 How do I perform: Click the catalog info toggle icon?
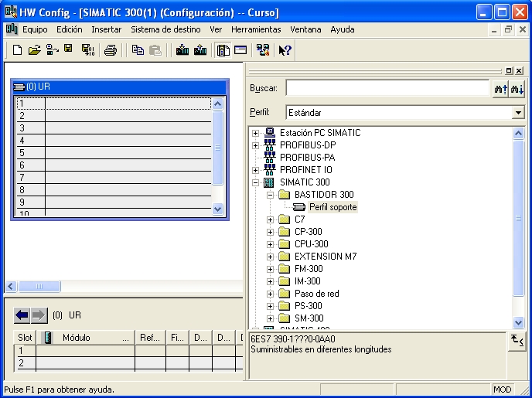[x=517, y=340]
